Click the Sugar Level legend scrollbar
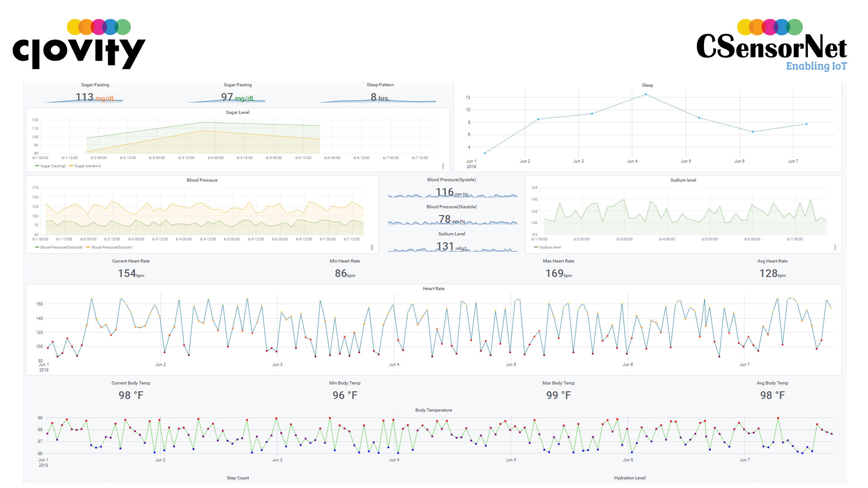This screenshot has width=868, height=488. click(x=443, y=166)
